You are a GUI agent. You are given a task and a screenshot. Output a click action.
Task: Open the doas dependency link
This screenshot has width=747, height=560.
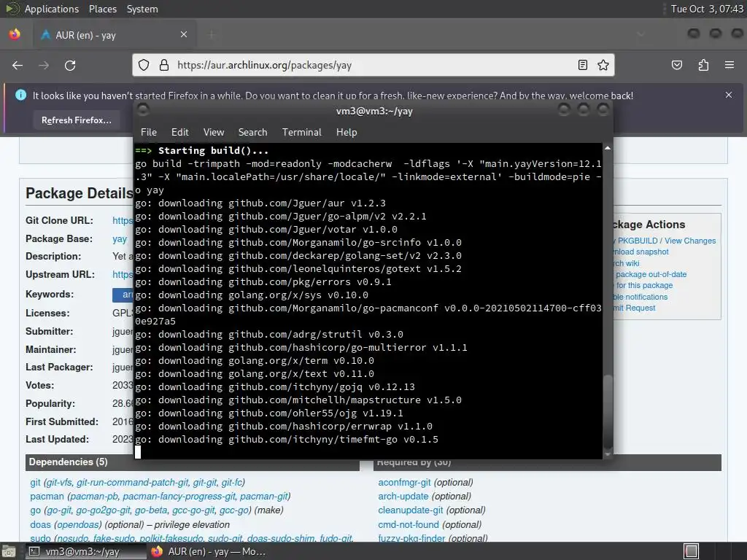(40, 524)
